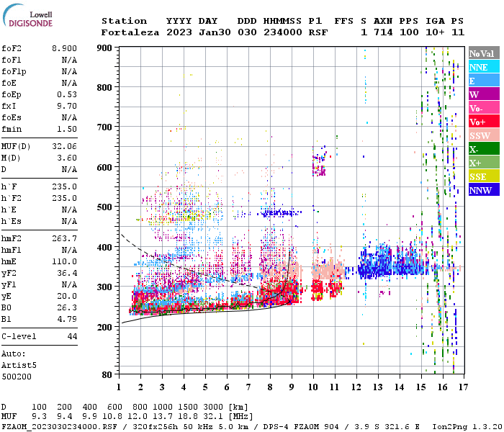
Task: Click the hmE value 110.0
Action: coord(64,261)
